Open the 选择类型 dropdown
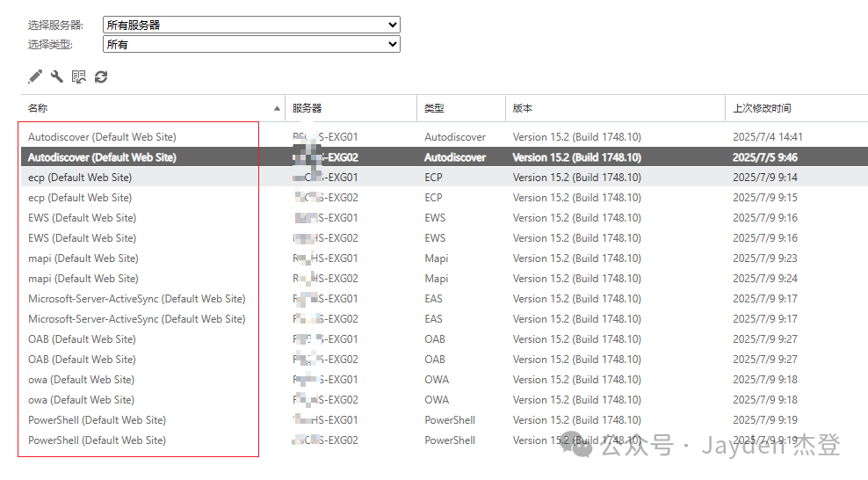This screenshot has width=868, height=480. point(251,44)
